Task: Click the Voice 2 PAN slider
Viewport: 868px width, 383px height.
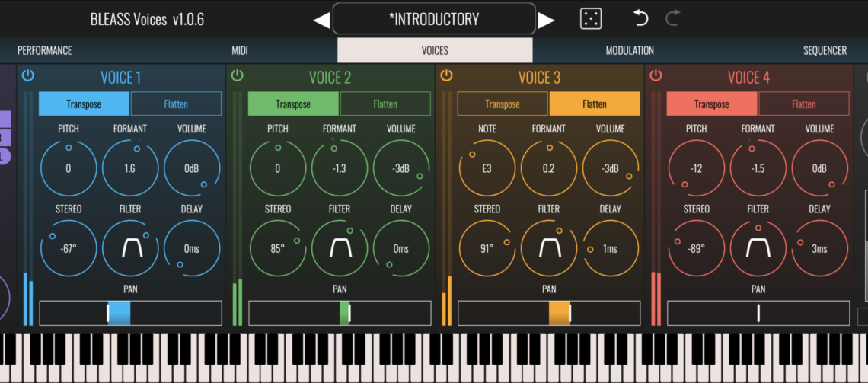Action: click(x=340, y=313)
